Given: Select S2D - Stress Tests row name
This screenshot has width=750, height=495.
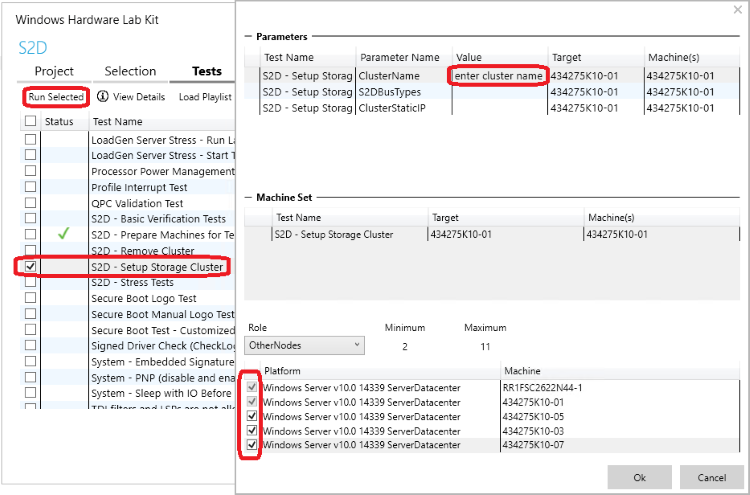Looking at the screenshot, I should click(132, 283).
